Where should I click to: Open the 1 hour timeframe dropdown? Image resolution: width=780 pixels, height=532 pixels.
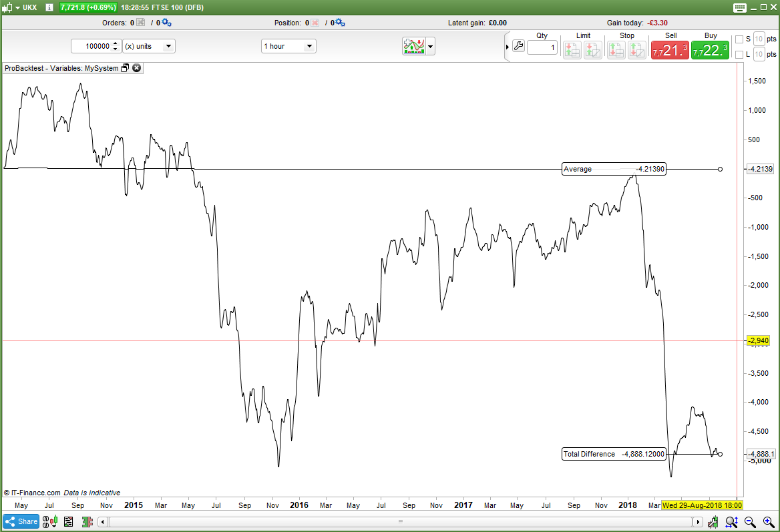tap(287, 45)
